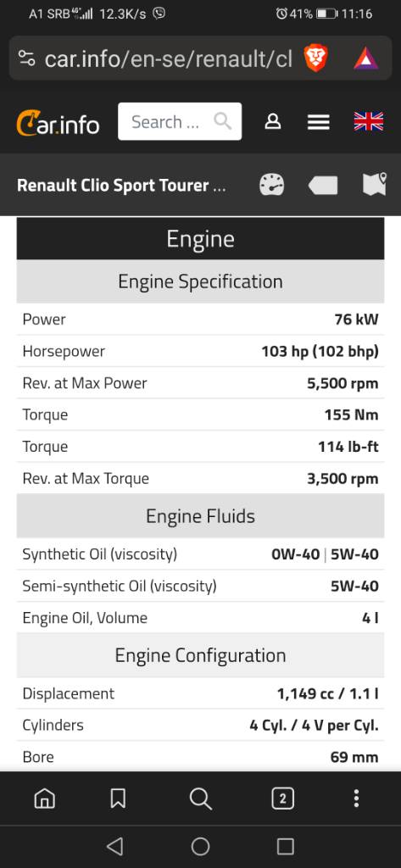Tap the Renault Clio Sport Tourer title
Viewport: 401px width, 868px height.
(121, 185)
